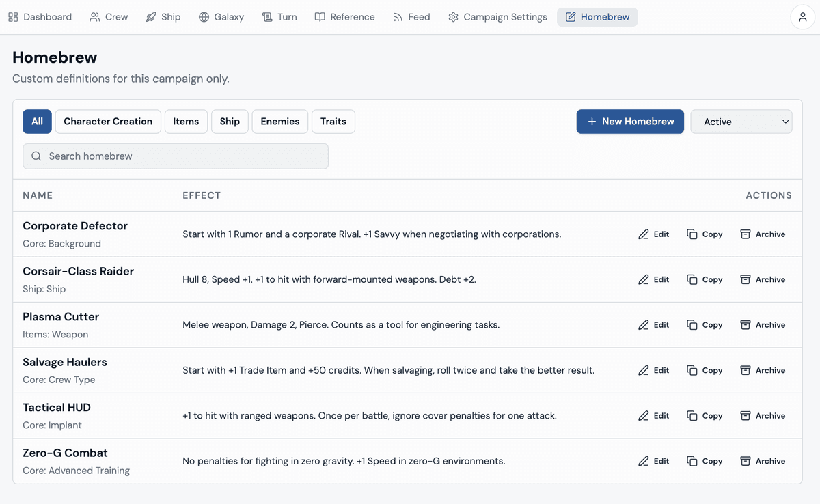Click the Reference book icon
This screenshot has height=504, width=820.
(320, 17)
